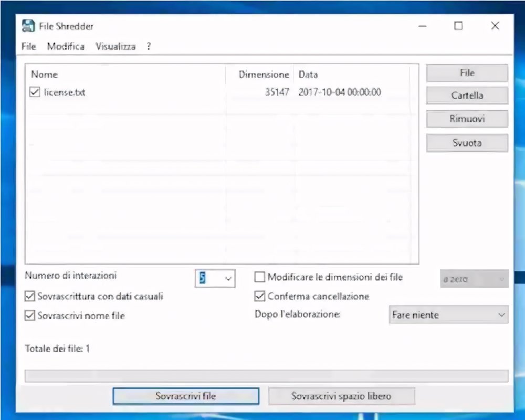Click the progress bar

(x=267, y=376)
